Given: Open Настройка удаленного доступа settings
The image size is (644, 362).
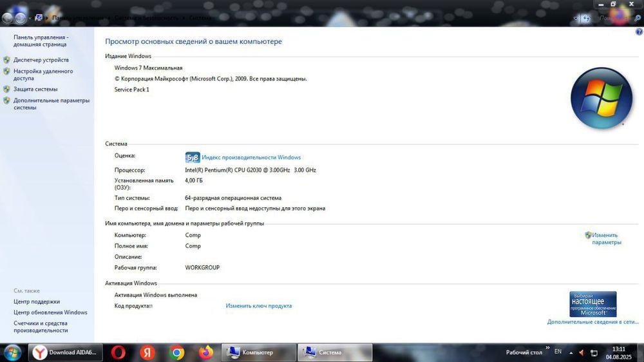Looking at the screenshot, I should 43,75.
